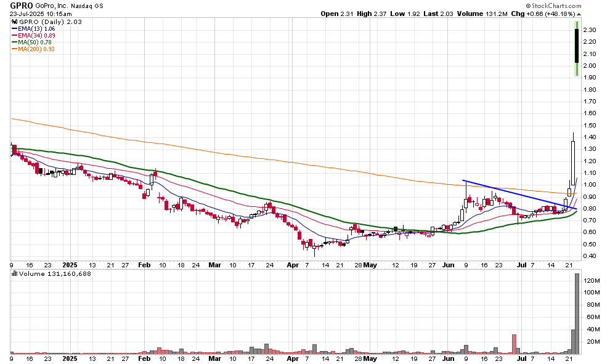This screenshot has width=610, height=364.
Task: Click the 120M volume axis label
Action: pos(592,280)
